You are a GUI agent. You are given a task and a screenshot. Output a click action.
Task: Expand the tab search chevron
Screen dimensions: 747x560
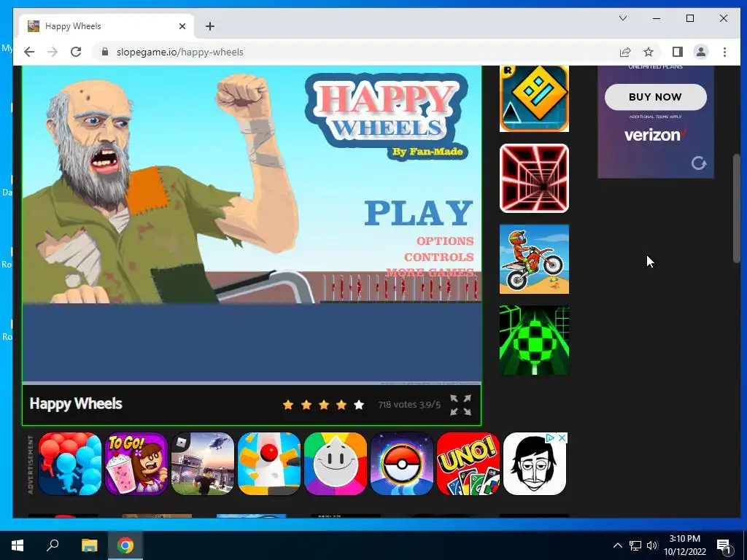[x=623, y=18]
